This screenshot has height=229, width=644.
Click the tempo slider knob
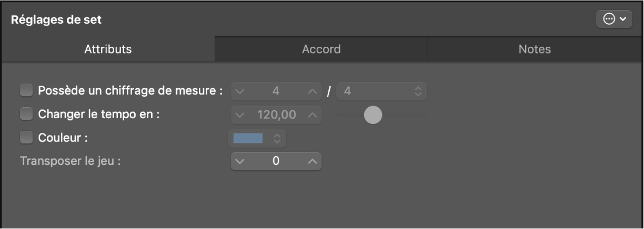(x=373, y=115)
